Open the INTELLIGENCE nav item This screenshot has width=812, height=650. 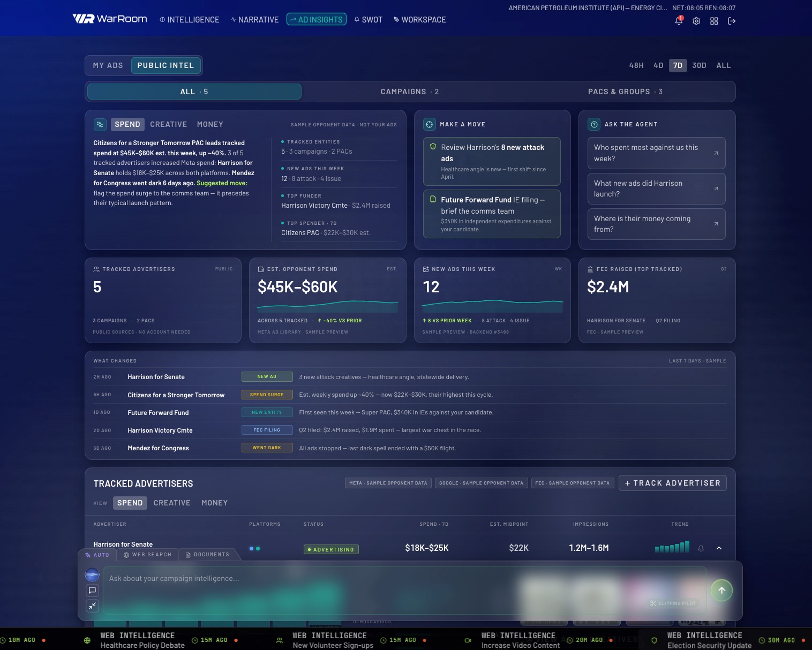coord(190,20)
